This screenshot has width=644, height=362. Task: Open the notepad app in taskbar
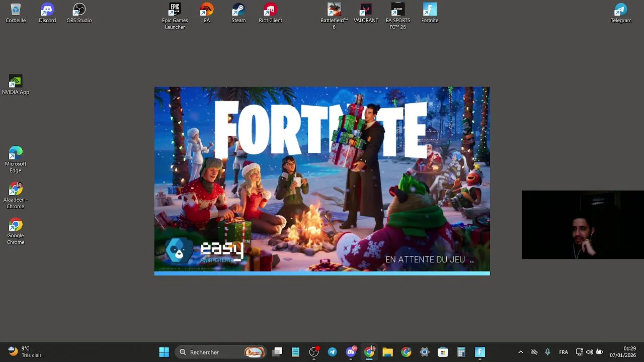pyautogui.click(x=295, y=352)
